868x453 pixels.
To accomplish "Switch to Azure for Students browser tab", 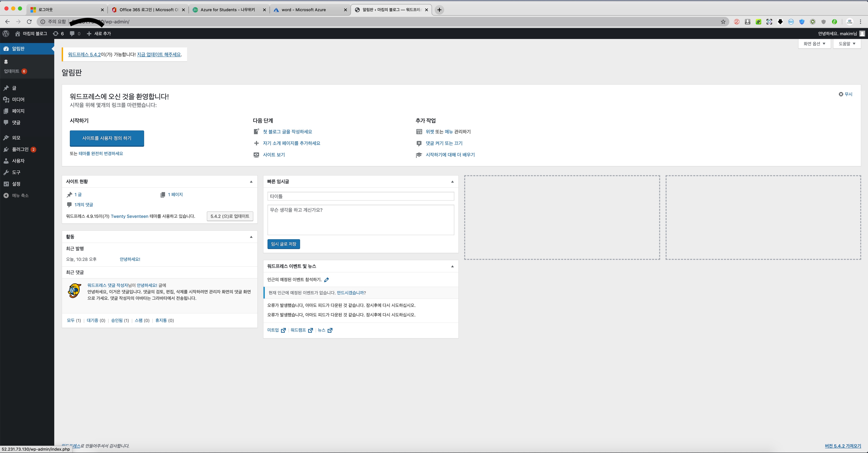I will pyautogui.click(x=228, y=10).
